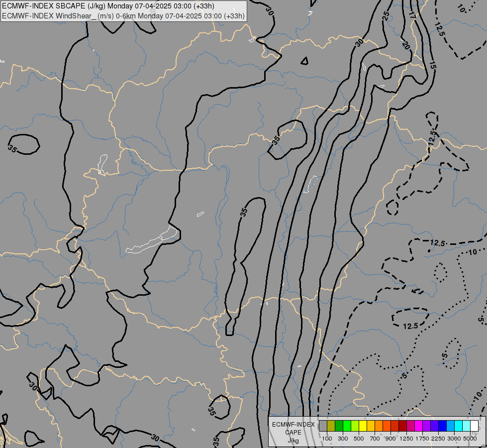Click the legend value '2250'

pos(438,439)
